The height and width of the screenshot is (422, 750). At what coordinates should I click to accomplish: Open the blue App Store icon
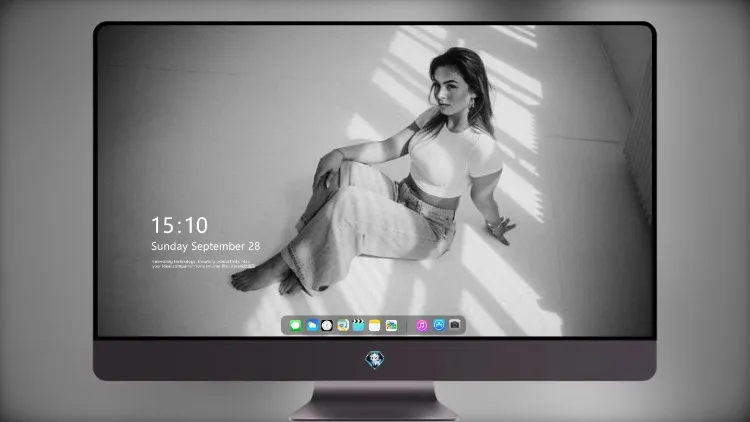click(x=439, y=325)
